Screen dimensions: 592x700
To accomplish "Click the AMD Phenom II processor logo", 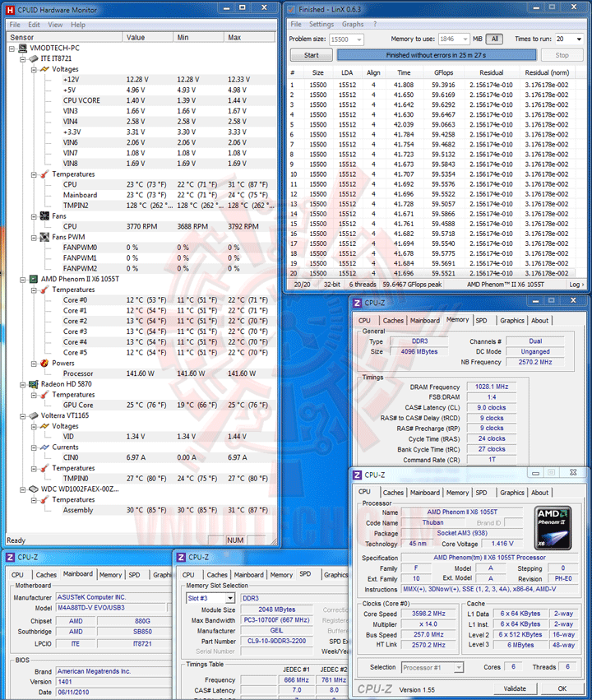I will (553, 528).
